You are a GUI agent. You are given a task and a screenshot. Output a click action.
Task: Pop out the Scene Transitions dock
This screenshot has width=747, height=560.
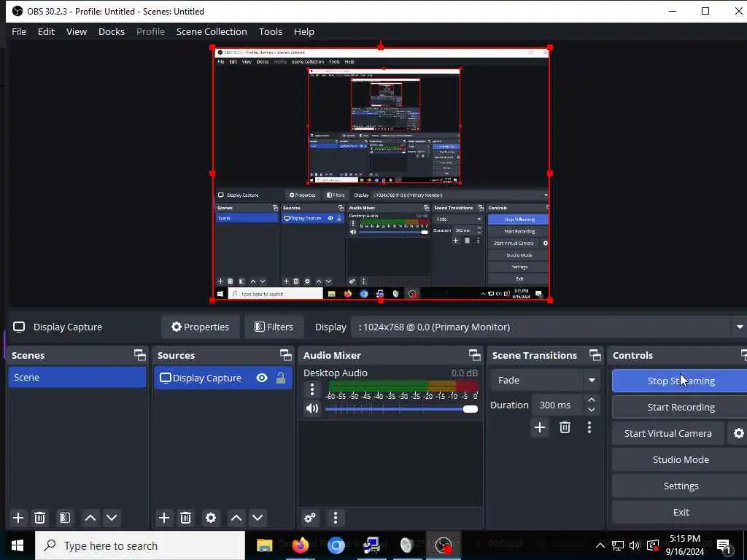click(x=595, y=355)
